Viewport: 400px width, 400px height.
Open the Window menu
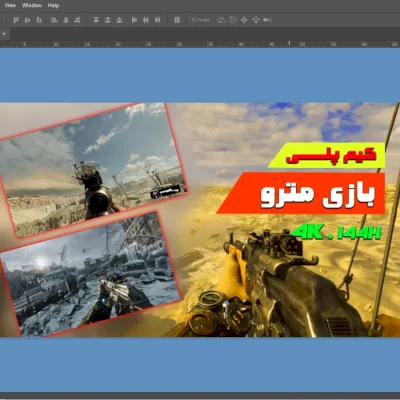pos(32,5)
